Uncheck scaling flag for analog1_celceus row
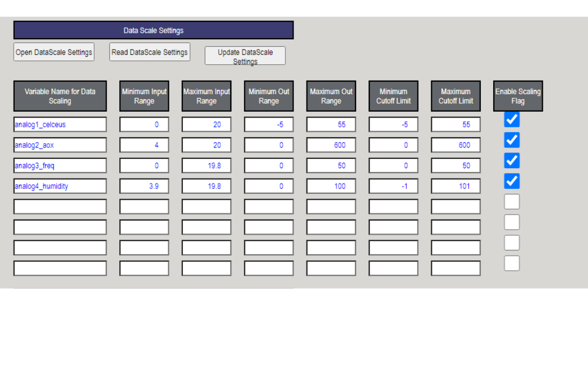The height and width of the screenshot is (392, 588). pos(512,119)
